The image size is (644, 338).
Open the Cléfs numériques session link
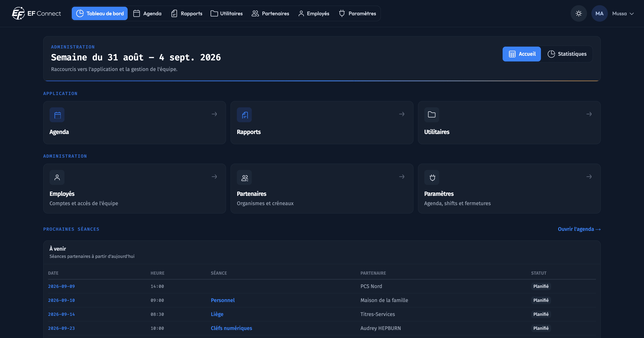231,328
